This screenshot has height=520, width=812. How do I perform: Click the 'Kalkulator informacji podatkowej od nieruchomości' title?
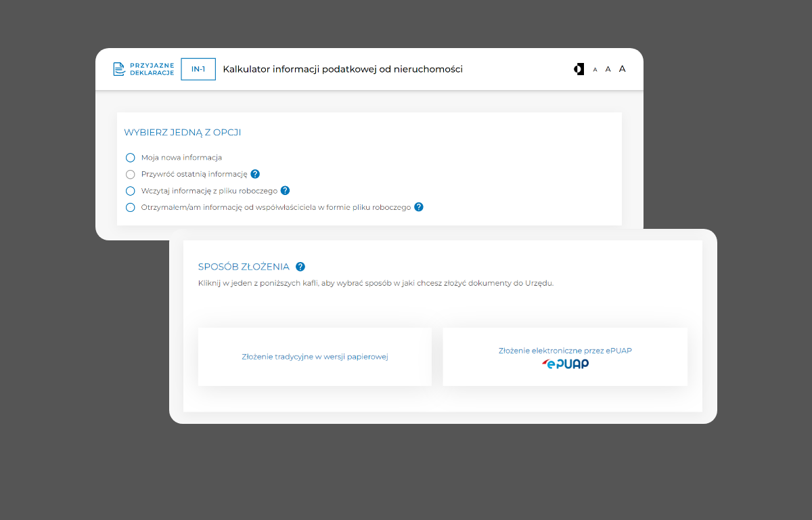(343, 69)
